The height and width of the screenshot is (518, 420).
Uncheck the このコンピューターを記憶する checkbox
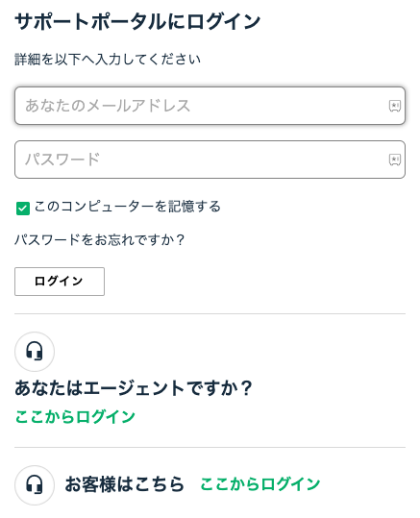click(23, 209)
